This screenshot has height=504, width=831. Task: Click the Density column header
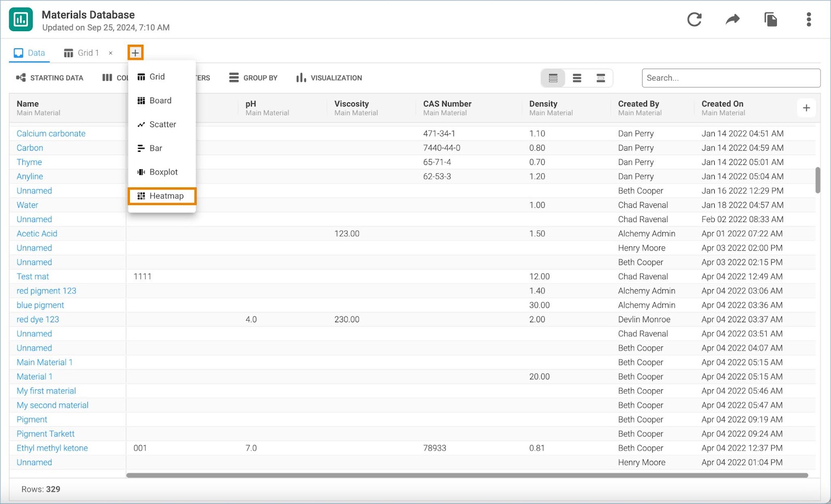coord(543,104)
